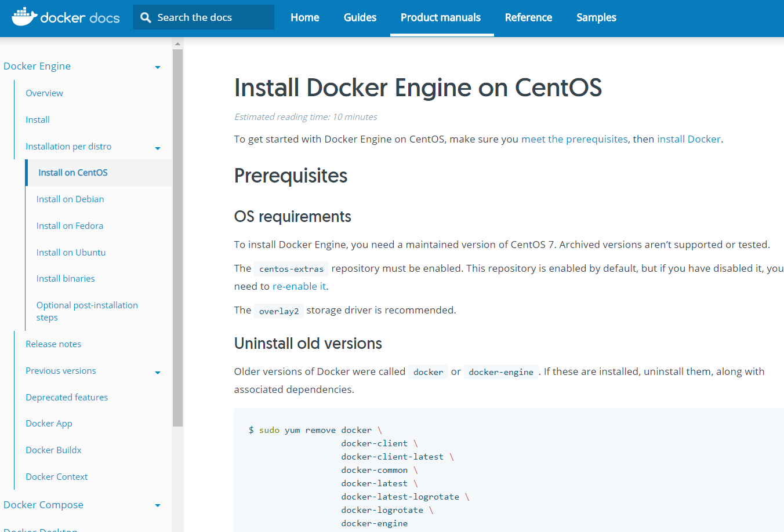The image size is (784, 532).
Task: Go to the Samples tab
Action: pos(596,17)
